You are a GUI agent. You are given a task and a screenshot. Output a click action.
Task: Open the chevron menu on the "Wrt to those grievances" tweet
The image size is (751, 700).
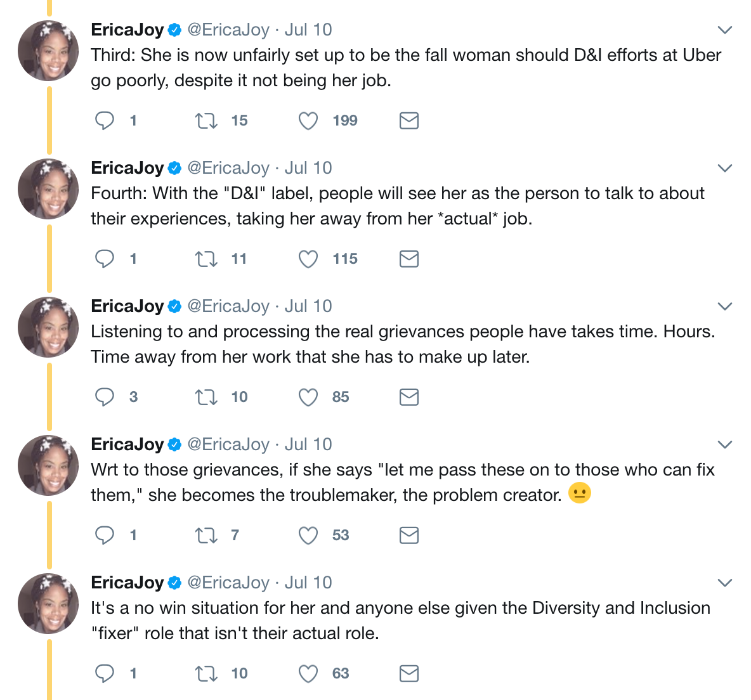[724, 444]
